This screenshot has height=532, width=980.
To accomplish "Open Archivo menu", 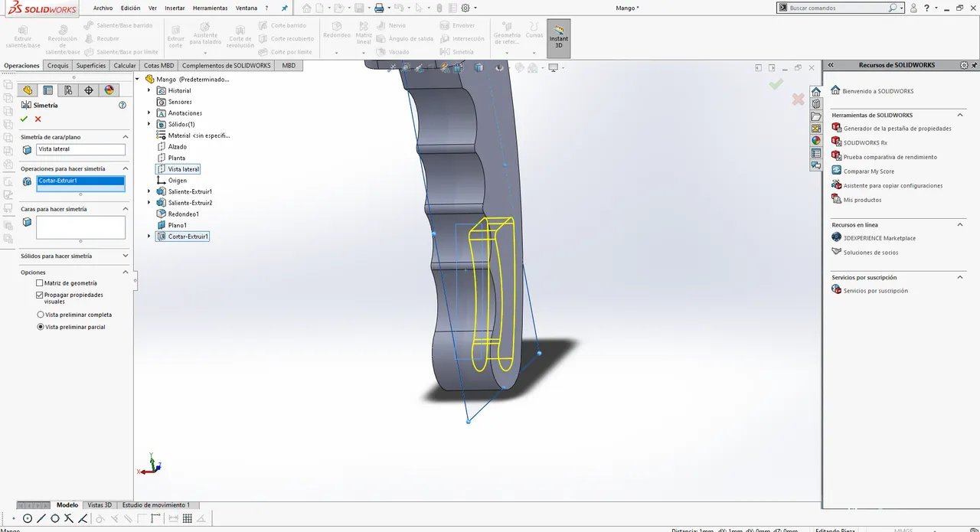I will tap(103, 8).
